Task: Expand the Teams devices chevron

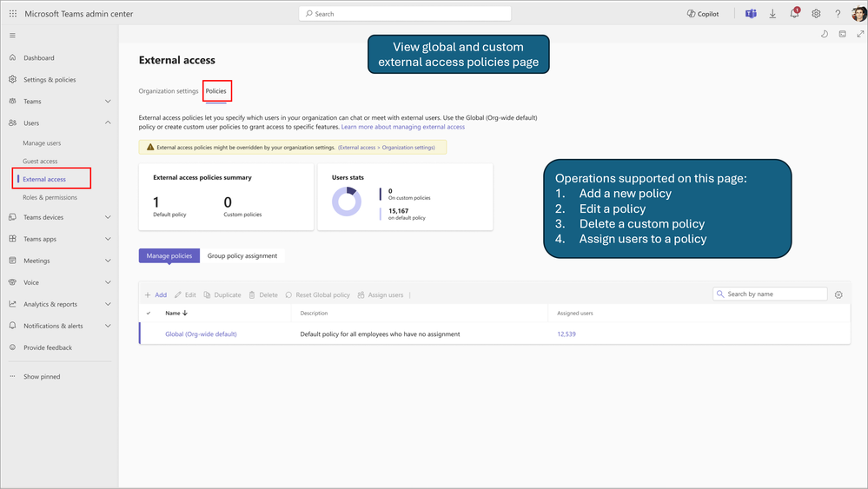Action: 108,217
